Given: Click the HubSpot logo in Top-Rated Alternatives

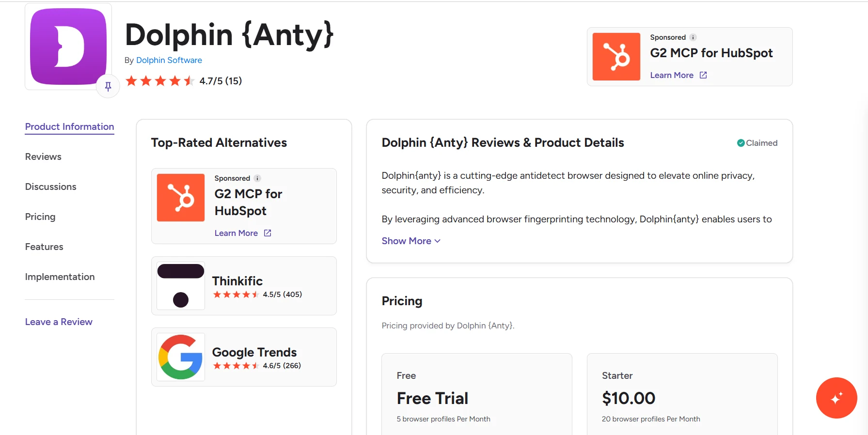Looking at the screenshot, I should [x=181, y=198].
